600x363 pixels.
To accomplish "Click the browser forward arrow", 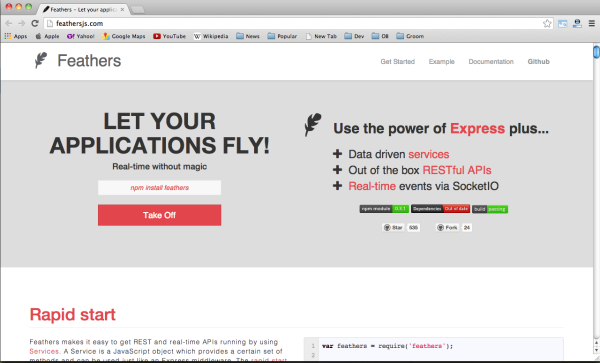I will point(21,23).
